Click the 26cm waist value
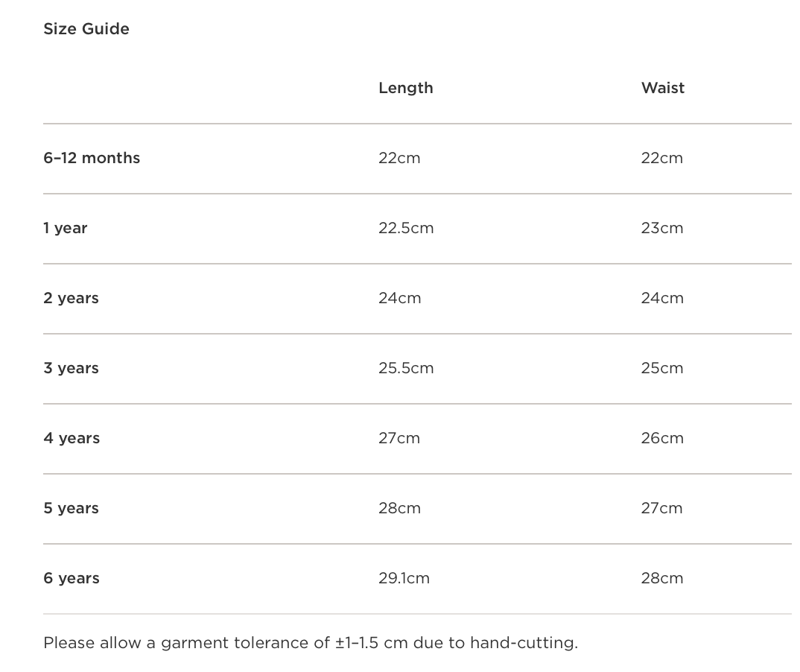This screenshot has width=800, height=672. pyautogui.click(x=661, y=438)
